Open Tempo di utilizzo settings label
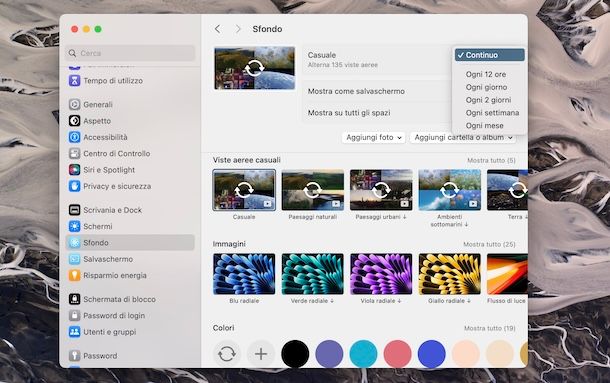The image size is (610, 383). click(113, 81)
